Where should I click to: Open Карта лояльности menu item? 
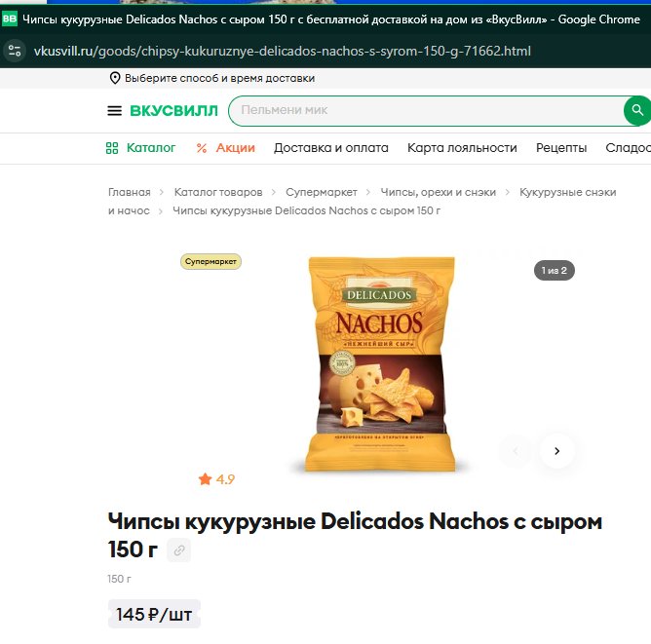pyautogui.click(x=462, y=148)
